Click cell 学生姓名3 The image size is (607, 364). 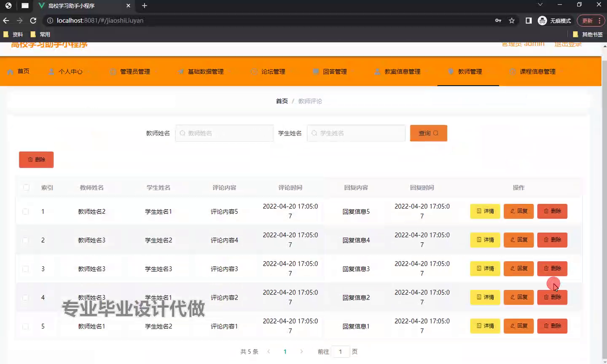click(x=158, y=269)
